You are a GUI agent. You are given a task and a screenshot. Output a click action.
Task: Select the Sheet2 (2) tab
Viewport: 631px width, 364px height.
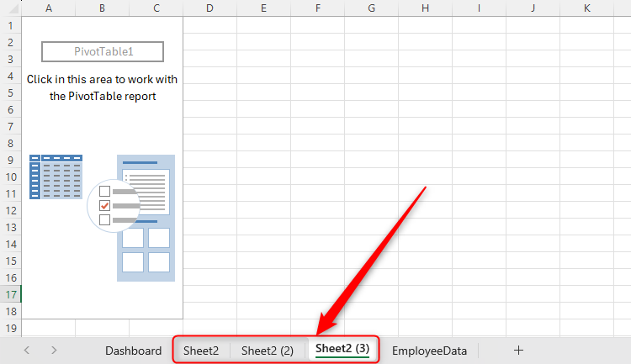(x=267, y=351)
